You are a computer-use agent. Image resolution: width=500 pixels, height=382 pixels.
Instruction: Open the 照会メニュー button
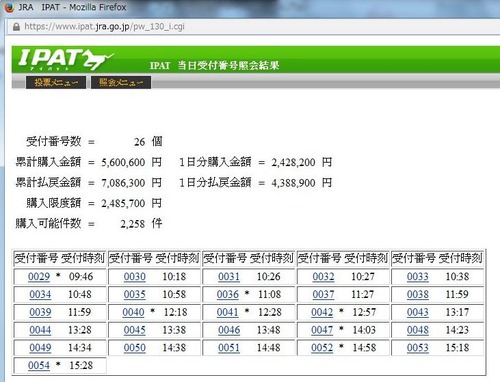(121, 82)
